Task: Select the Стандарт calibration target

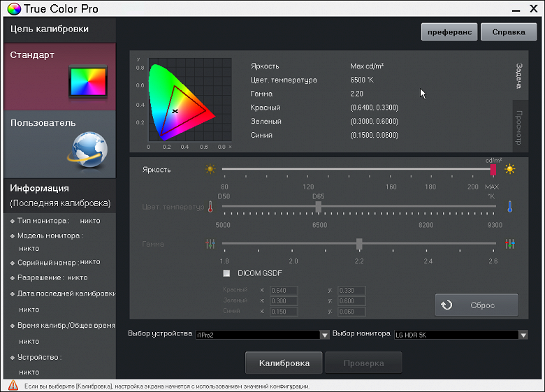Action: [x=59, y=75]
